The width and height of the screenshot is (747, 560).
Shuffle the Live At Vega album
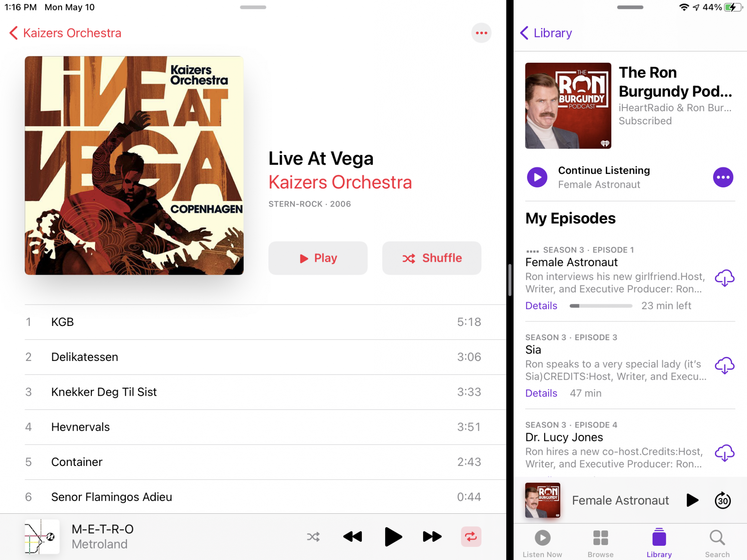(x=431, y=258)
